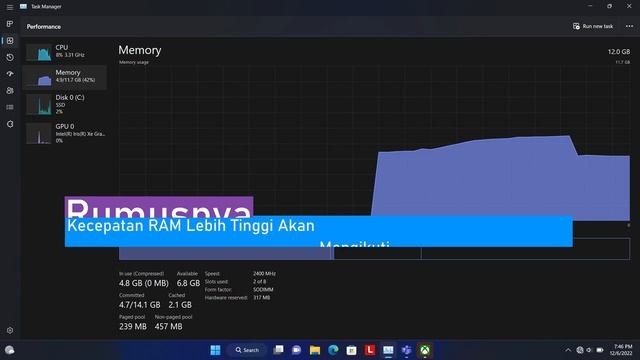Open the Windows Start menu
This screenshot has height=360, width=640.
point(216,350)
